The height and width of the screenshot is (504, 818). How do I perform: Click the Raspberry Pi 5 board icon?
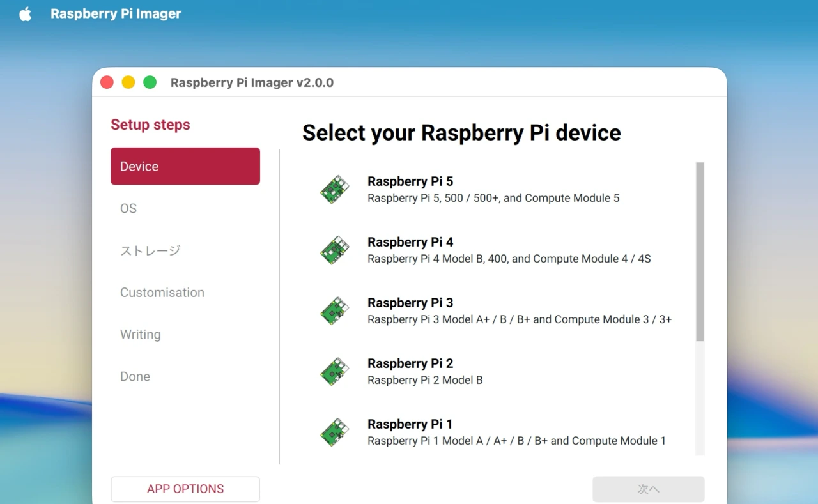[x=334, y=189]
